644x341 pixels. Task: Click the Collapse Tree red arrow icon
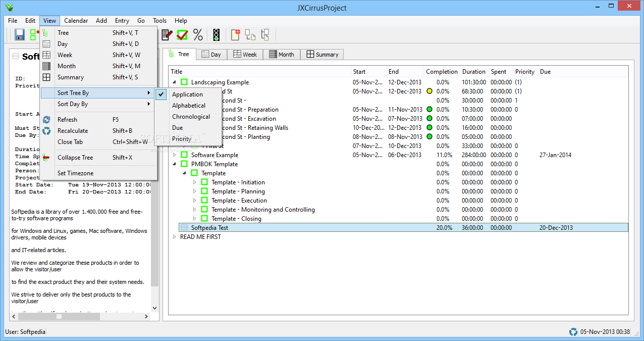[46, 158]
